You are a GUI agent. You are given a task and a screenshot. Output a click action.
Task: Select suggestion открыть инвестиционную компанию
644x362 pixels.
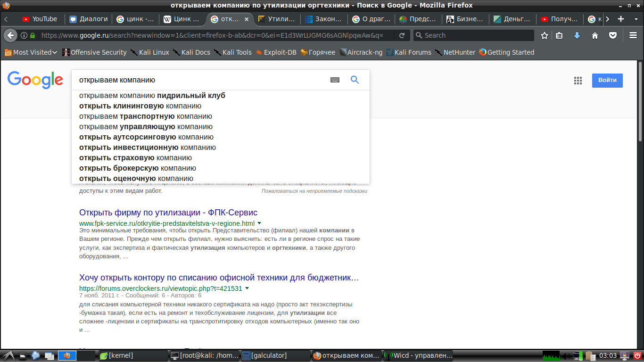221,148
